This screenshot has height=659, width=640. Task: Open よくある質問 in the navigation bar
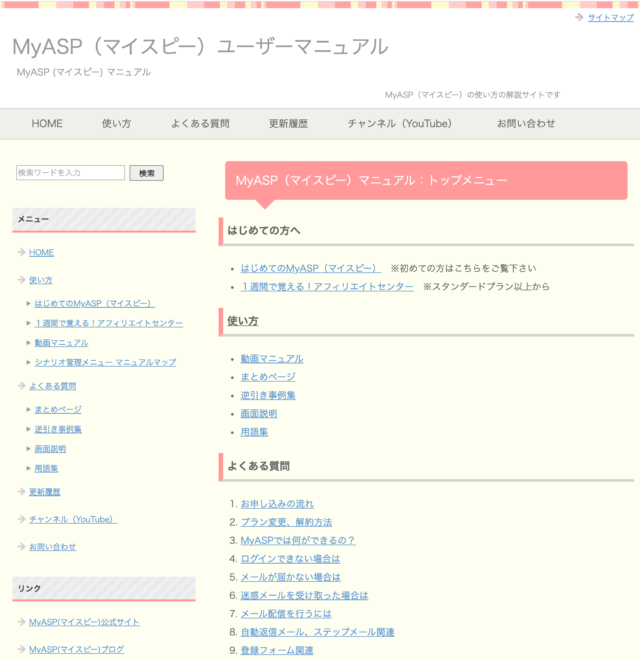coord(200,124)
